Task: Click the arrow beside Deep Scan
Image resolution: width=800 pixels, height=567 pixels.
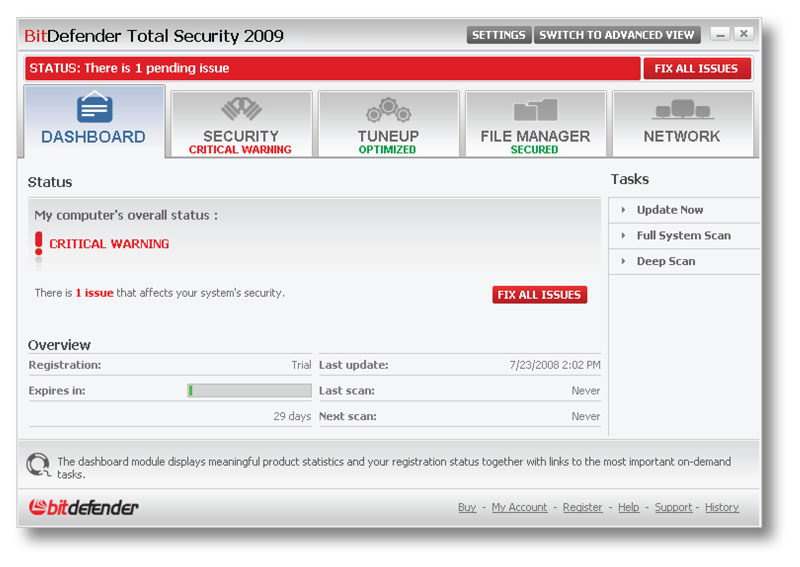Action: tap(623, 261)
